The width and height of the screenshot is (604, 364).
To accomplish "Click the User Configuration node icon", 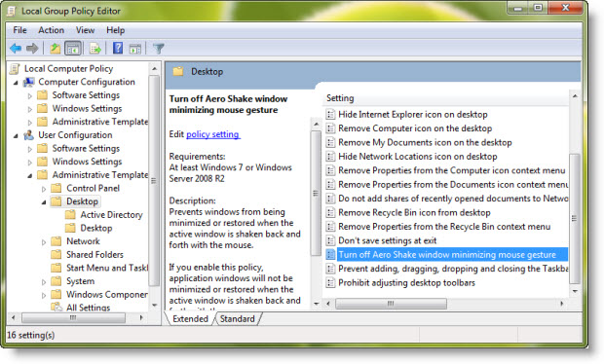I will point(29,135).
